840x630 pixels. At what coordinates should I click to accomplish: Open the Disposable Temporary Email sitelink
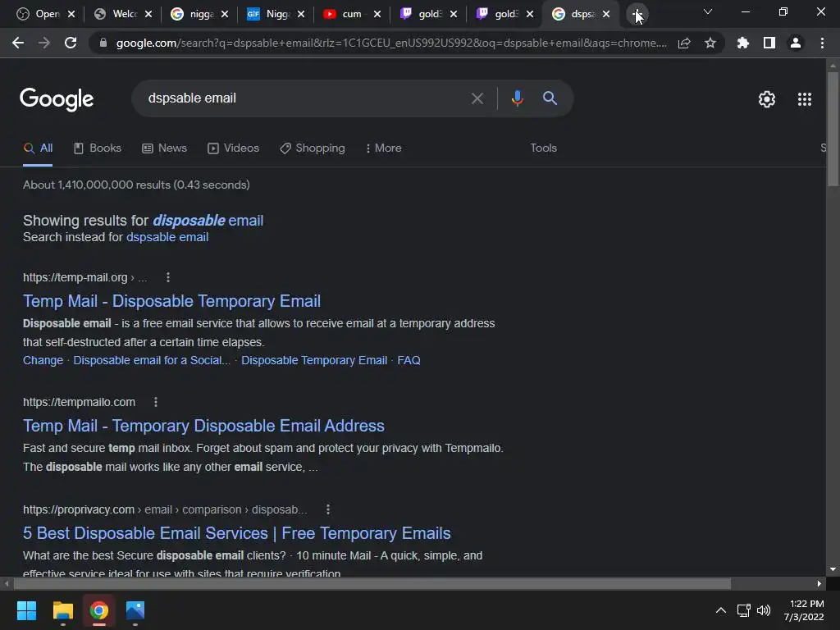point(314,361)
